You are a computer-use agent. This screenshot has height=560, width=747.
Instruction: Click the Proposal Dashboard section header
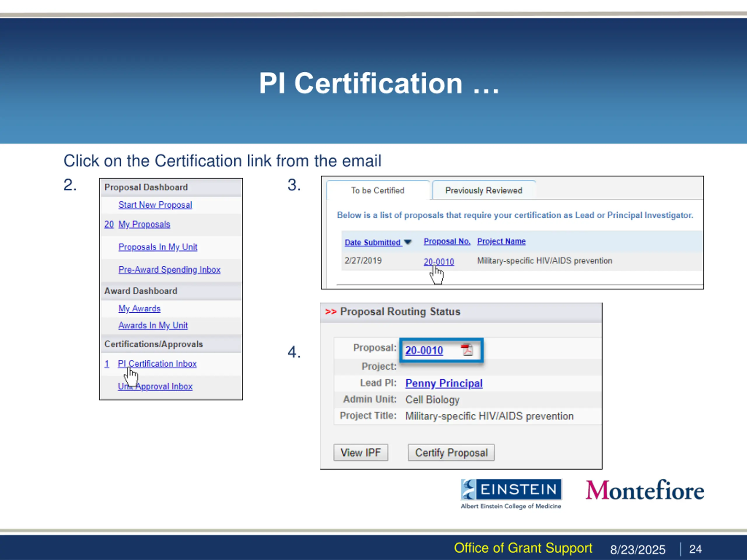tap(171, 187)
